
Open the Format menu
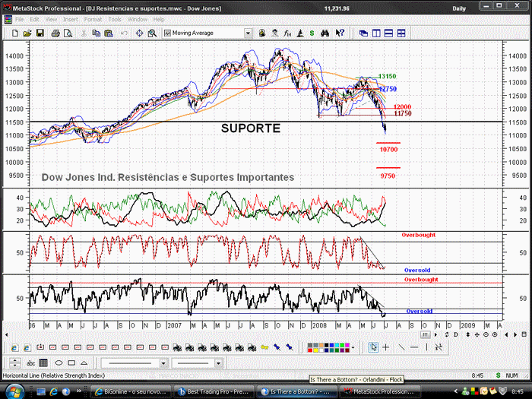93,20
